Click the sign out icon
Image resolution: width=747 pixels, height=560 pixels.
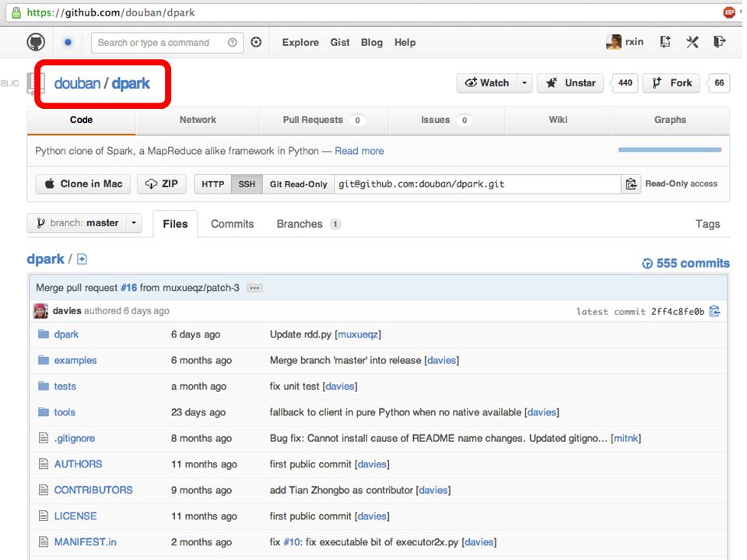tap(719, 42)
